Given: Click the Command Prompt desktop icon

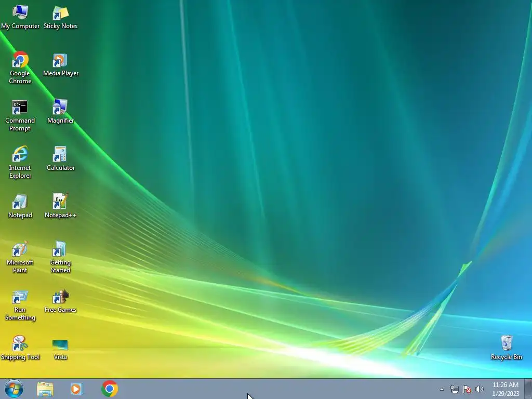Looking at the screenshot, I should coord(20,115).
